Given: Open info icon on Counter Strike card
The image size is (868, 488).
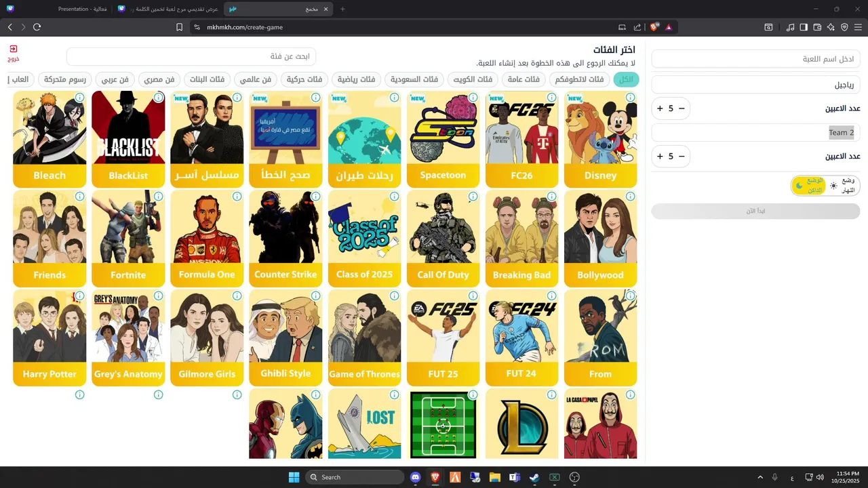Looking at the screenshot, I should (316, 197).
